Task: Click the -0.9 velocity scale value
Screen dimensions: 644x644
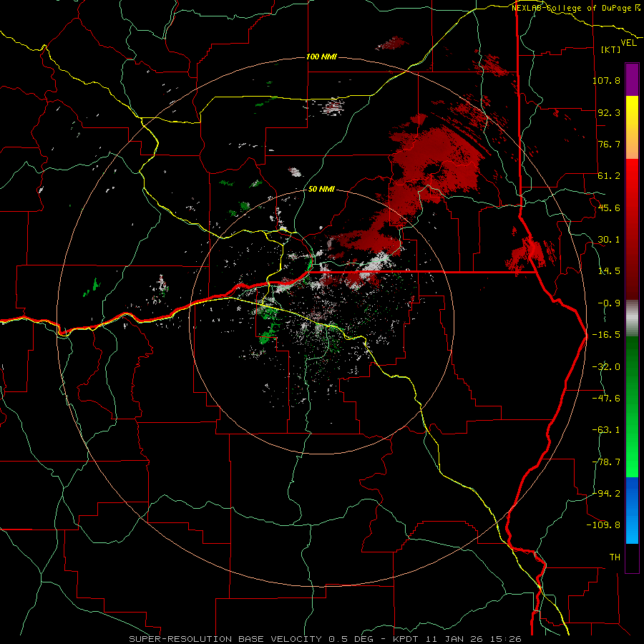Action: 609,303
